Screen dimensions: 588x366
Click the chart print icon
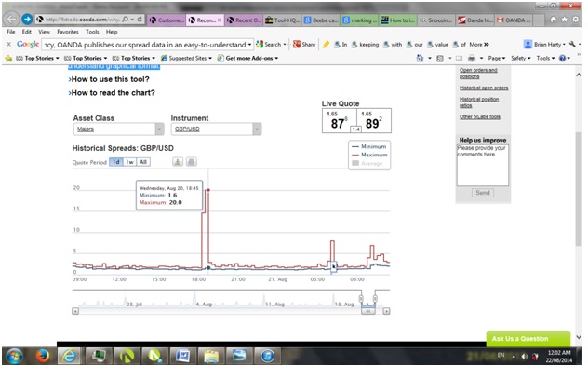click(192, 162)
